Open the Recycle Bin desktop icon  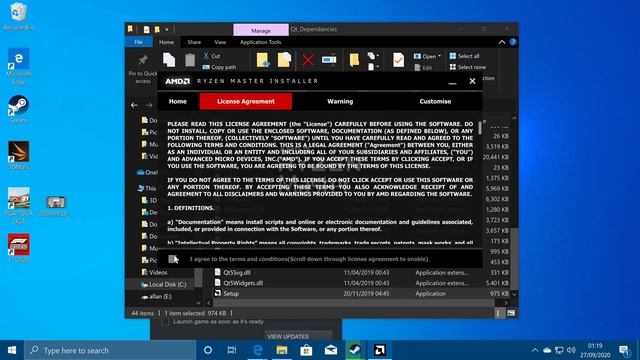18,16
